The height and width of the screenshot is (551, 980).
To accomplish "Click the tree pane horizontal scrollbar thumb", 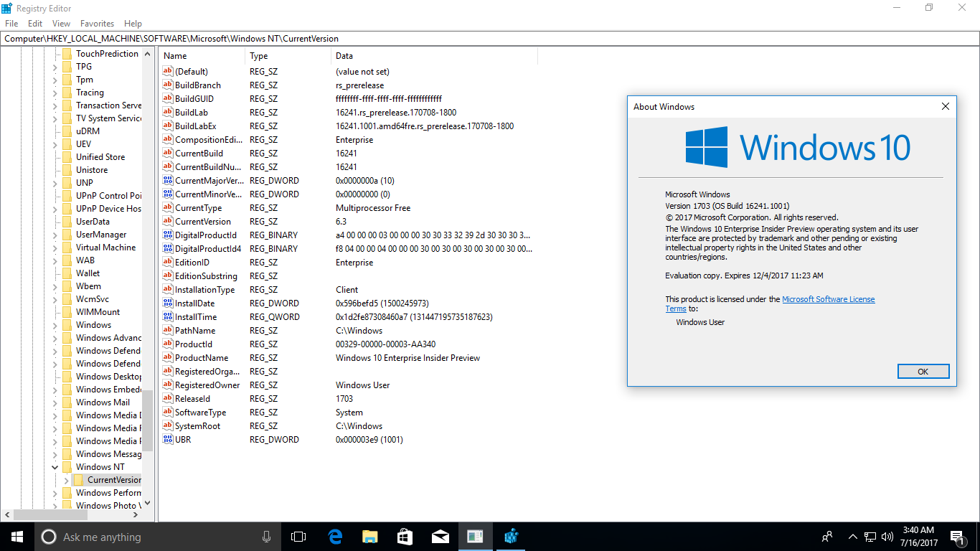I will tap(50, 514).
